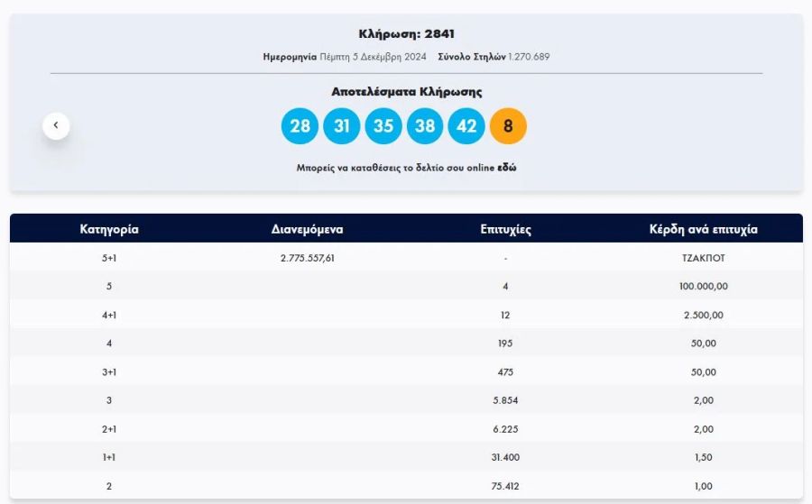Click the date Πέμπτη 5 Δεκέμβρη 2024
812x504 pixels.
point(373,57)
